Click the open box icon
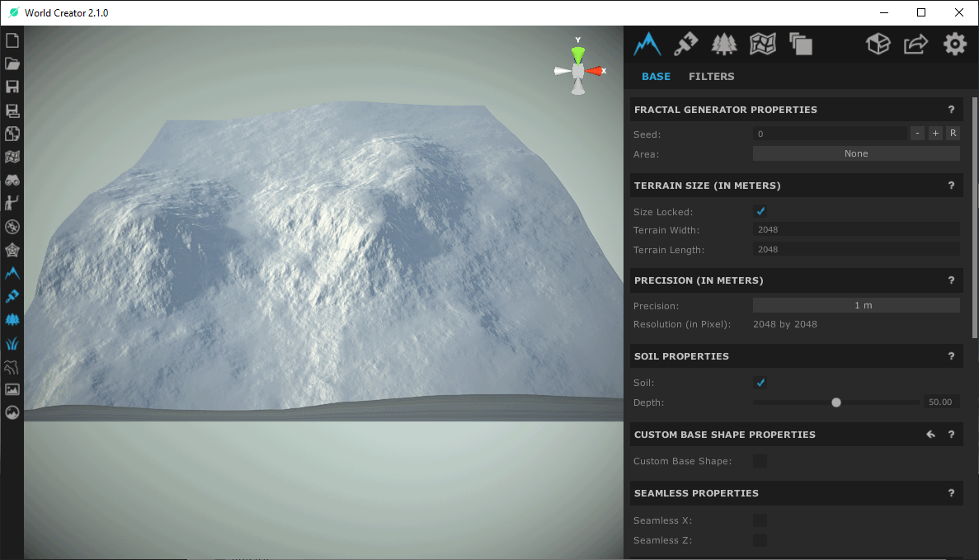Screen dimensions: 979x560 click(x=878, y=44)
